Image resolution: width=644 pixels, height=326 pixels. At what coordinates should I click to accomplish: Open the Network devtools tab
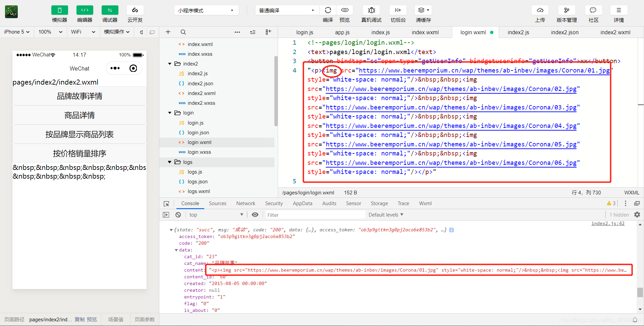pos(246,203)
